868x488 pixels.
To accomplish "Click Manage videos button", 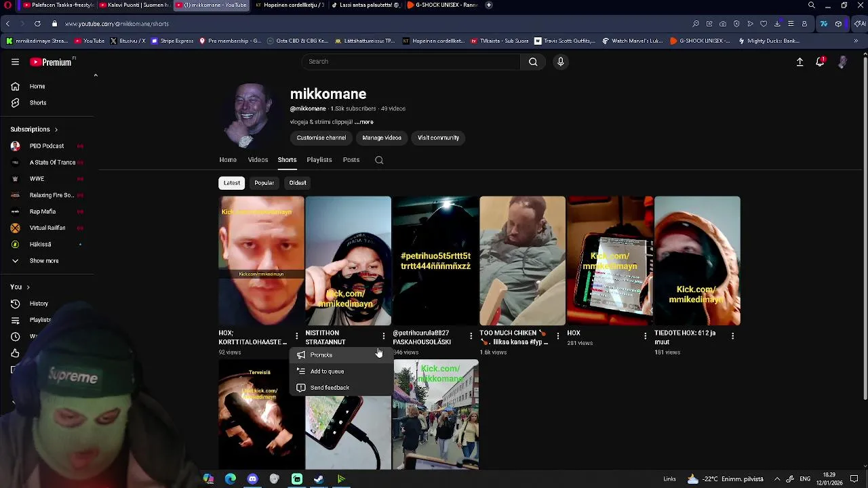I will pos(382,138).
